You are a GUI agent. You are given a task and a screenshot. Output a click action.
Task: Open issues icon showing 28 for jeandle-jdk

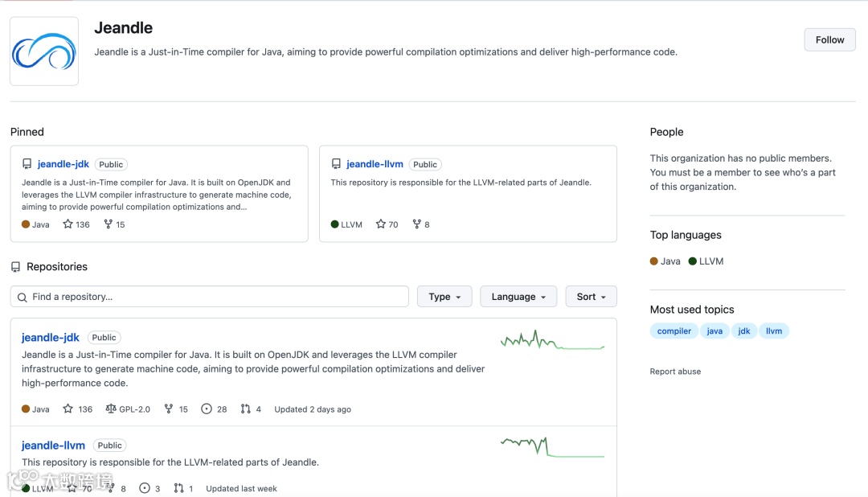click(x=207, y=409)
